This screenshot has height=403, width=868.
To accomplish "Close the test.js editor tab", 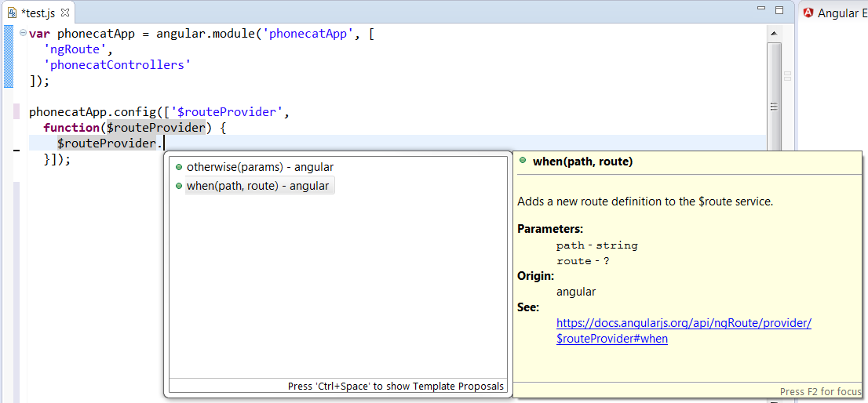I will [65, 13].
